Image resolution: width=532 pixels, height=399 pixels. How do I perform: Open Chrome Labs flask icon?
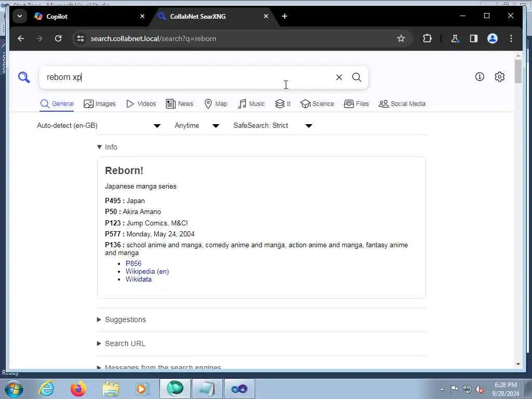[455, 38]
